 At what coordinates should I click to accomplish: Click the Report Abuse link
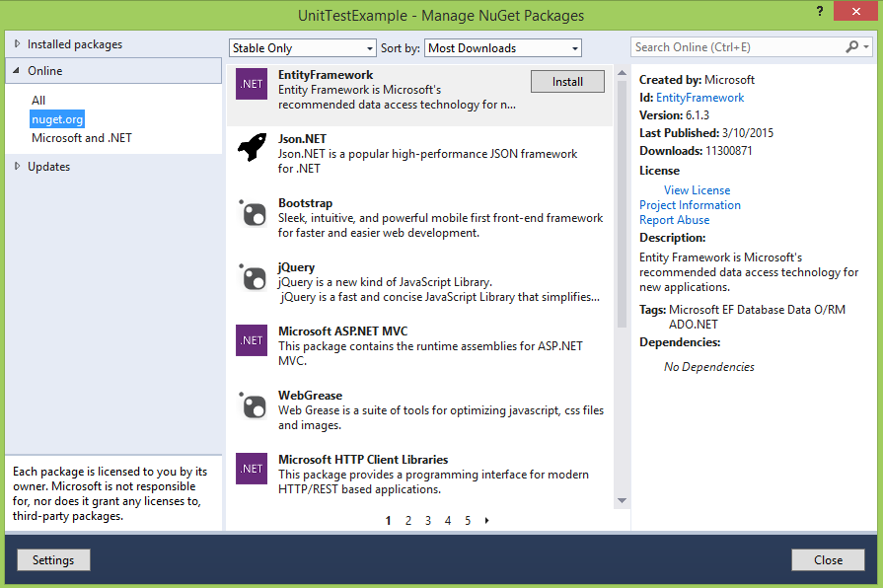click(x=674, y=220)
